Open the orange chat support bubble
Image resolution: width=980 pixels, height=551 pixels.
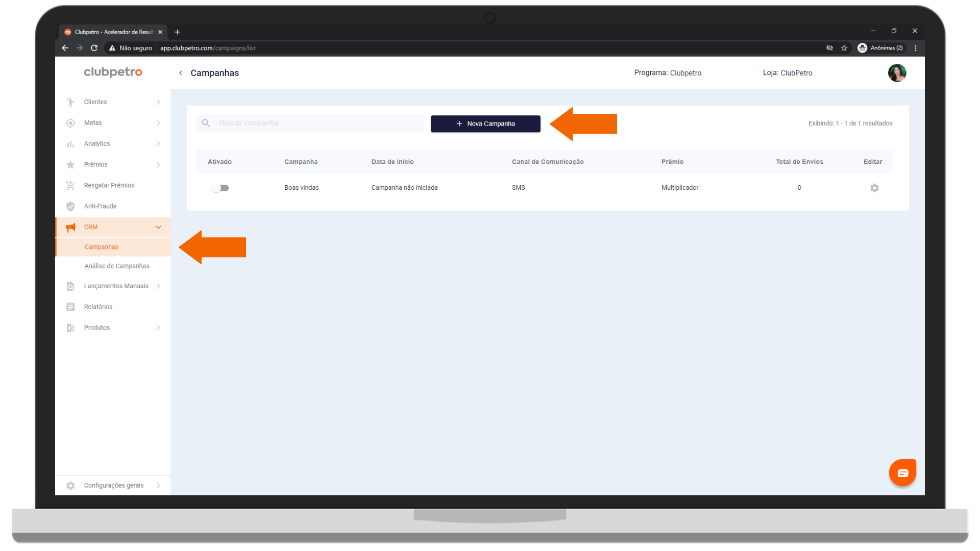click(902, 472)
